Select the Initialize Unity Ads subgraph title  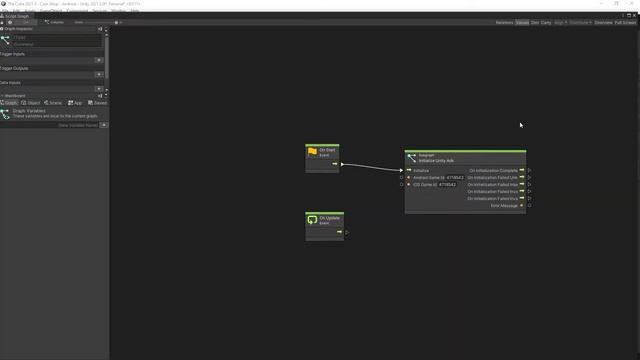pos(436,161)
